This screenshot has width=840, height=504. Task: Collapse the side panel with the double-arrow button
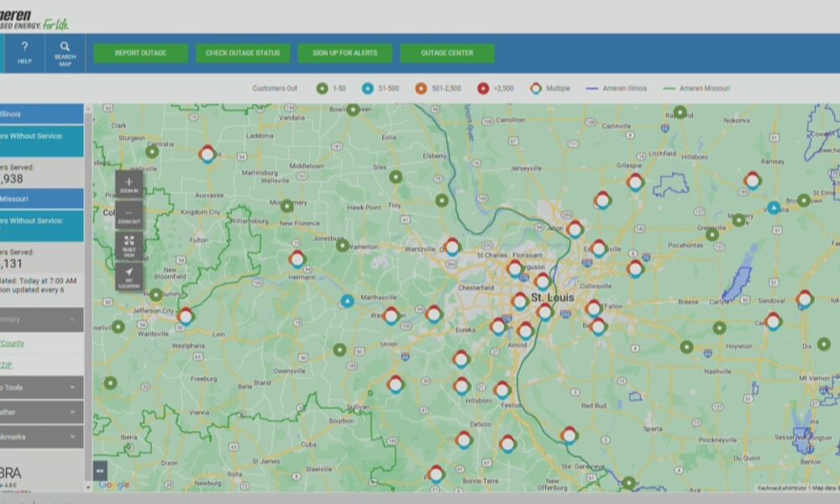tap(100, 470)
